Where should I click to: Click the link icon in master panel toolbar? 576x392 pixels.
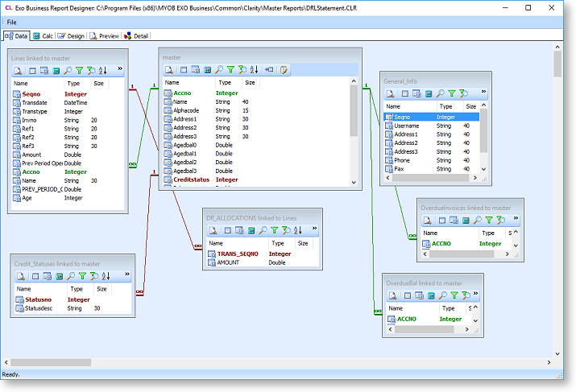[x=269, y=70]
